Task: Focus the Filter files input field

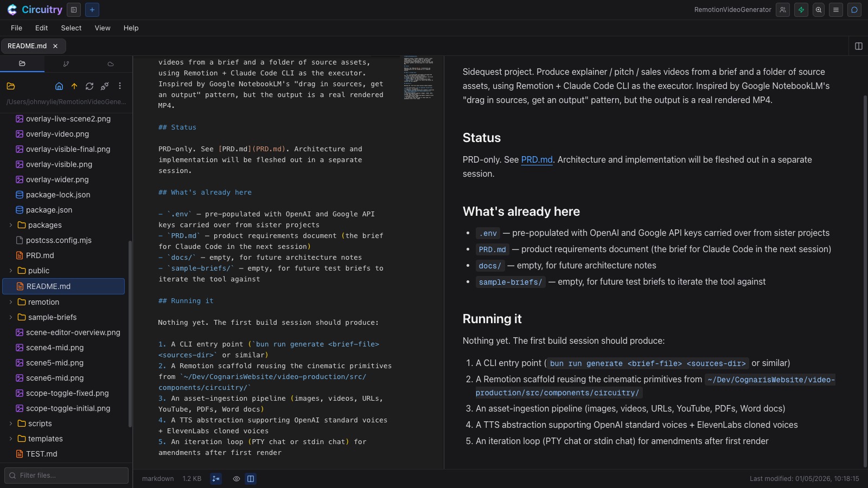Action: (66, 476)
